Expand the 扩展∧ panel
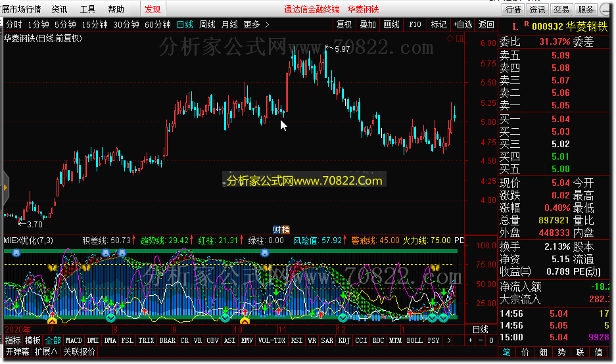616x364 pixels. coord(46,352)
